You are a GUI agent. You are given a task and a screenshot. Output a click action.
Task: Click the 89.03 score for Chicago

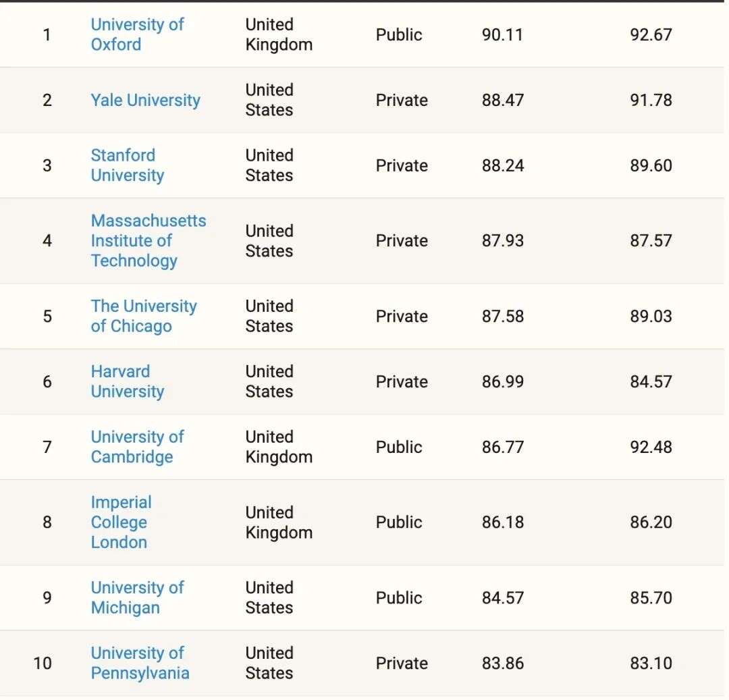pos(651,316)
